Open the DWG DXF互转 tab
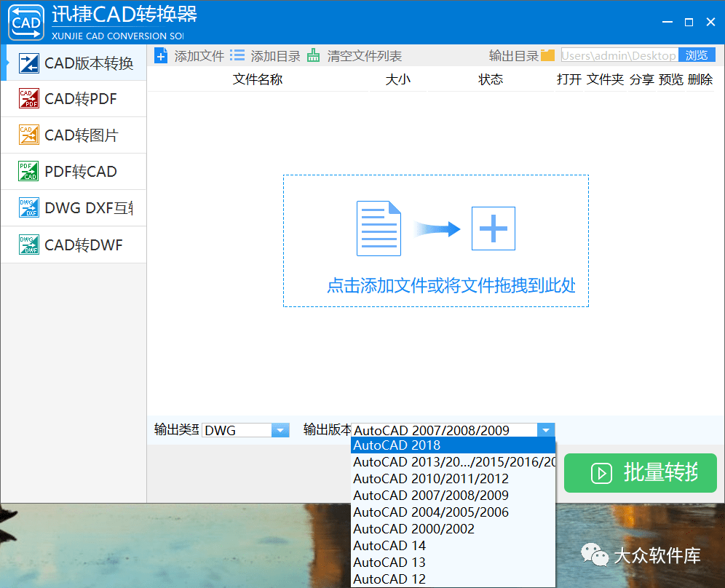 pyautogui.click(x=74, y=208)
